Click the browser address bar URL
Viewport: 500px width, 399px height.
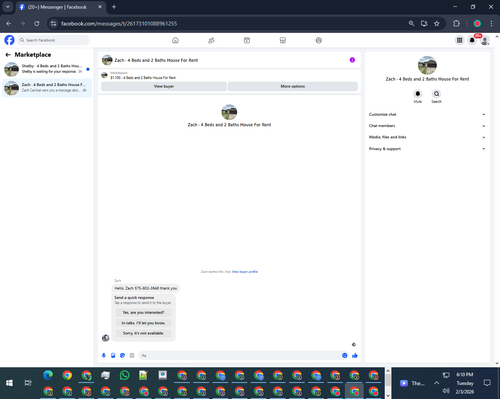pyautogui.click(x=119, y=23)
